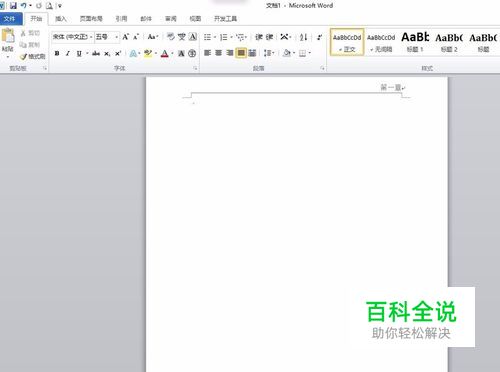
Task: Open the Change Case Aa dropdown
Action: pyautogui.click(x=153, y=37)
